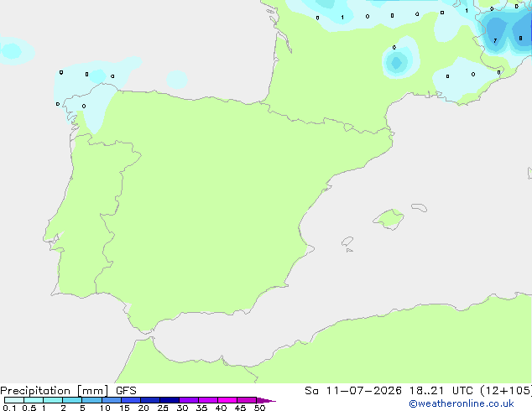Click the 5 to 10 mm legend swatch
This screenshot has width=532, height=411.
tap(91, 400)
